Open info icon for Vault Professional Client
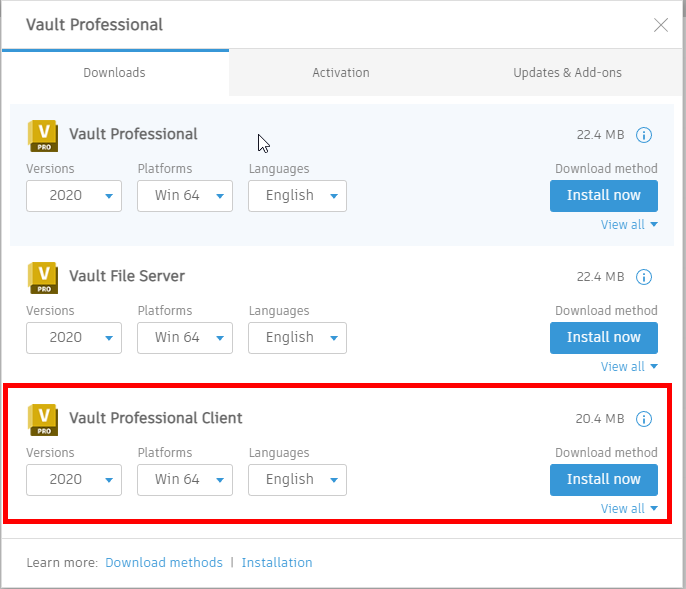 (x=644, y=419)
